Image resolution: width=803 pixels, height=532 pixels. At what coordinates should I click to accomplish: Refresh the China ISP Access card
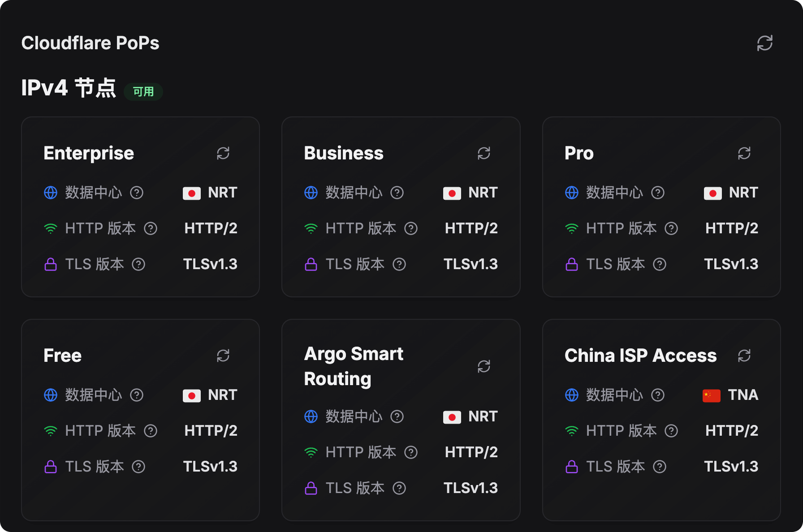click(744, 356)
